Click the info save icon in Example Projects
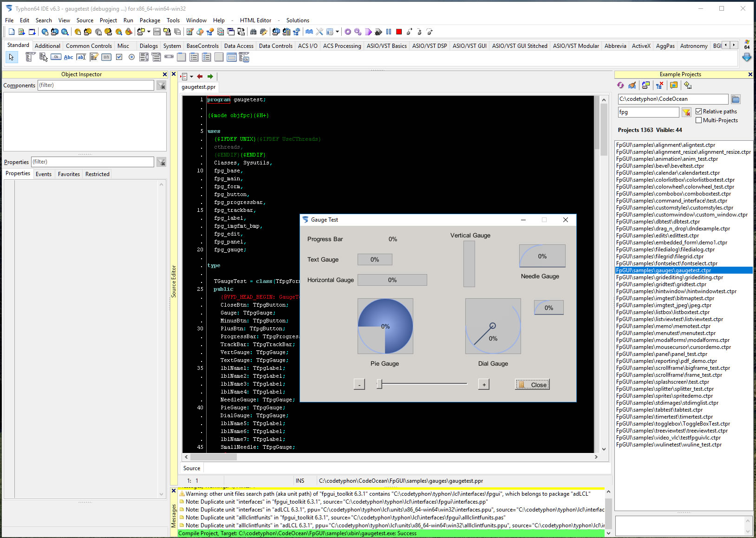This screenshot has height=538, width=756. point(688,85)
